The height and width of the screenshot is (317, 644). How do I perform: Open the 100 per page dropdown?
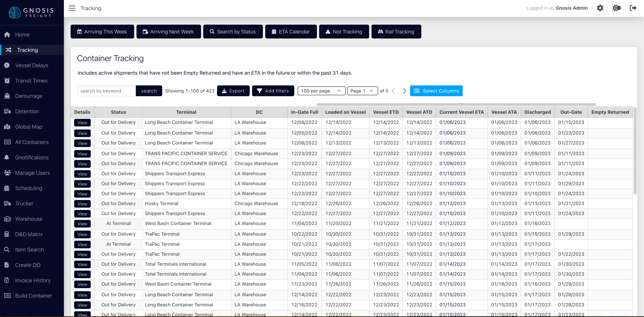[x=321, y=91]
